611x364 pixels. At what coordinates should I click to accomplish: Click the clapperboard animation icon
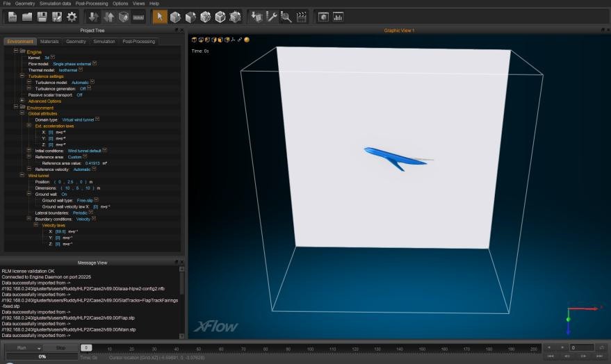[301, 17]
